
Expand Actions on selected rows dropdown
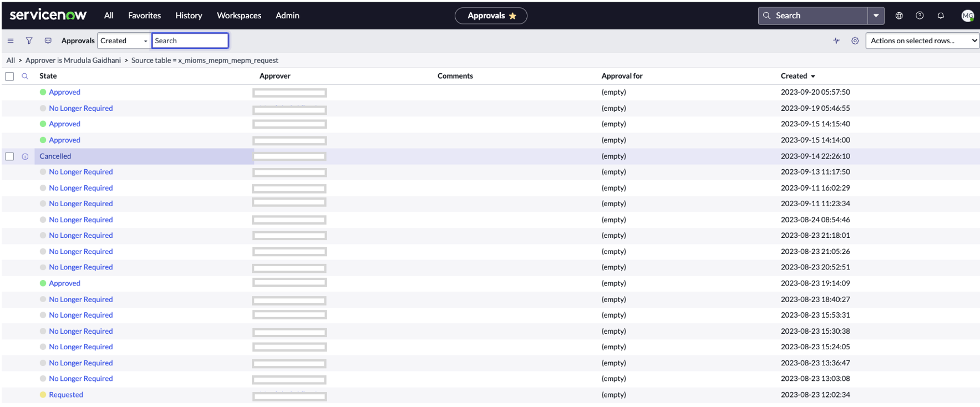point(922,40)
